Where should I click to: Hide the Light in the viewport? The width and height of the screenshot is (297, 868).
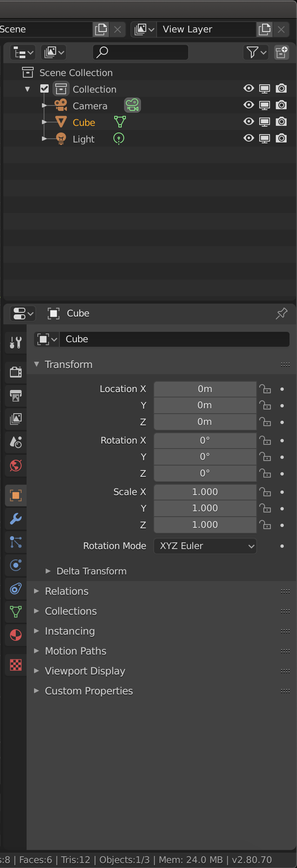point(248,138)
